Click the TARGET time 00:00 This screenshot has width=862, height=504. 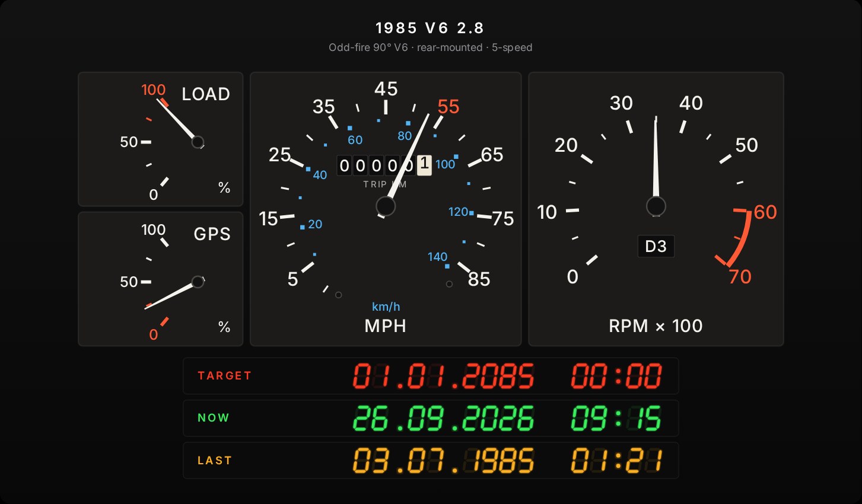pos(616,376)
